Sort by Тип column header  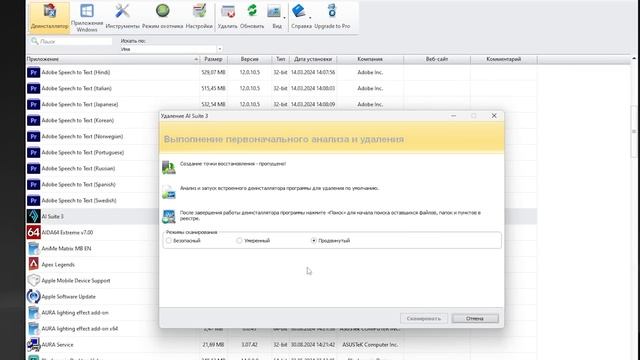(x=280, y=59)
